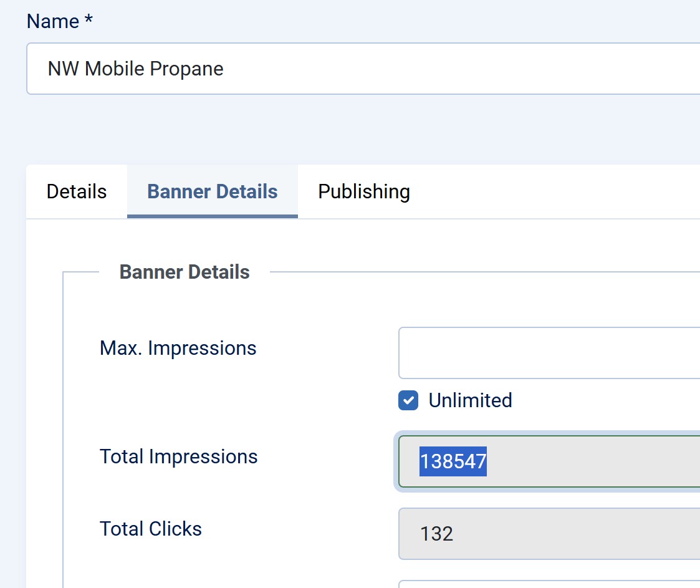Click the Total Clicks label

(x=151, y=529)
